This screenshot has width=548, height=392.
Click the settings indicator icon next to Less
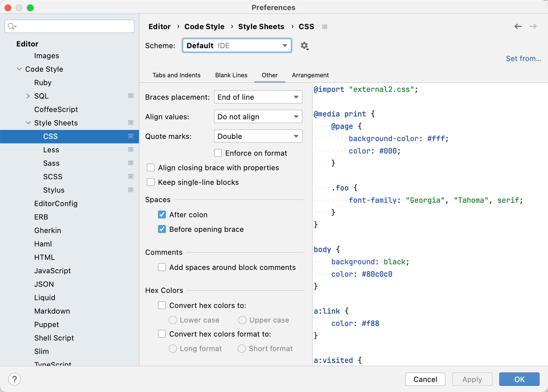click(x=131, y=150)
